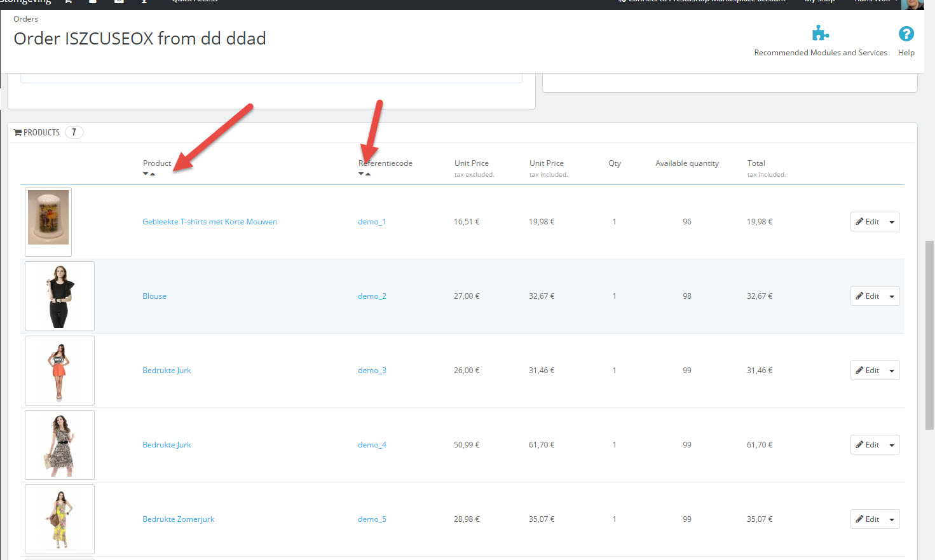Click the thimble thumbnail of demo_1 product

[x=48, y=222]
